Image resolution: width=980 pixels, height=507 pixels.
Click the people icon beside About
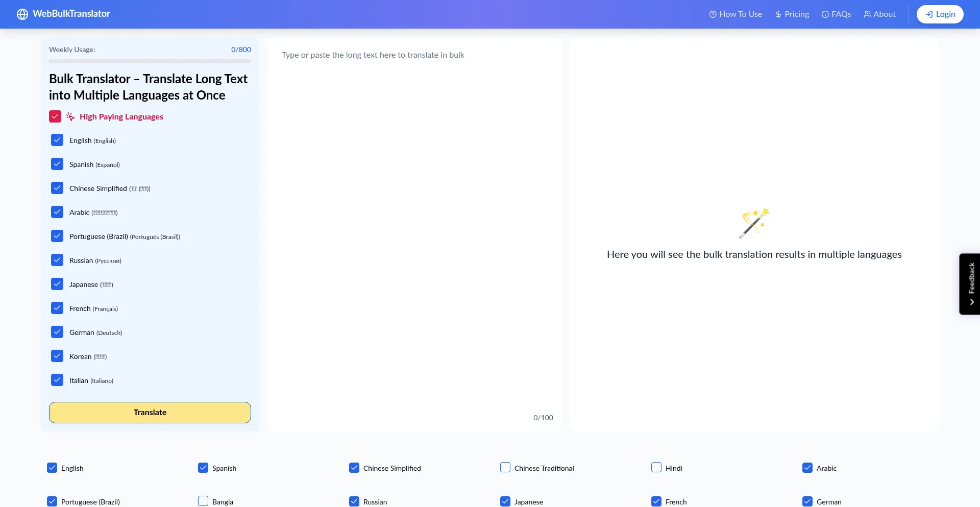(866, 14)
